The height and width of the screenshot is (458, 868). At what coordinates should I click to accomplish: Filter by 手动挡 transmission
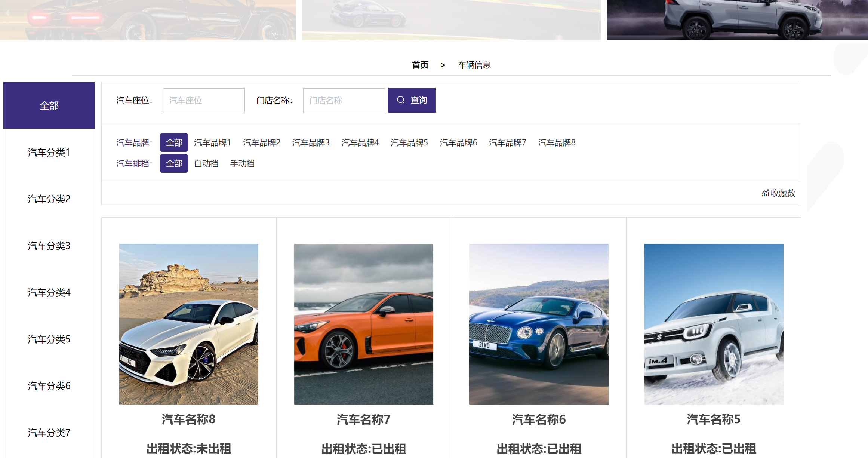coord(242,163)
